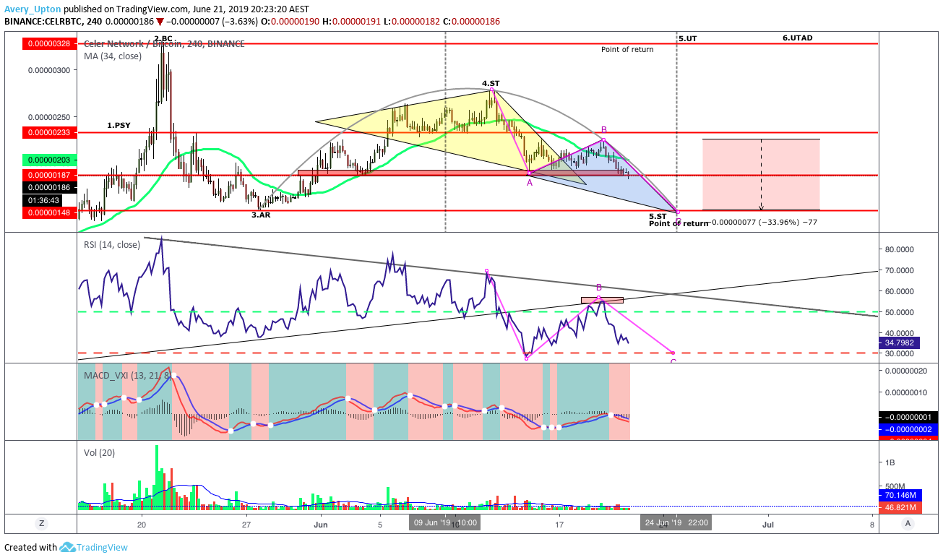This screenshot has width=943, height=560.
Task: Click the 24 Jun '19 22:00 date marker
Action: coord(676,522)
